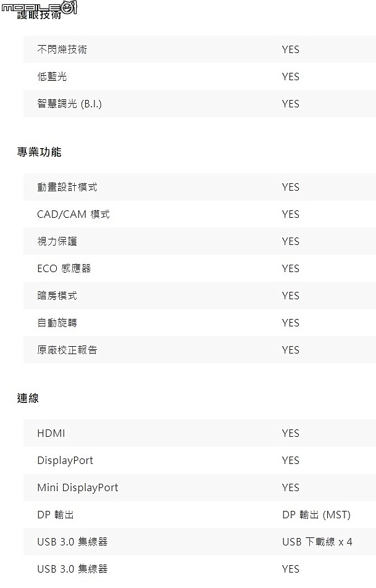Screen dimensions: 376x588
Task: Click the Mobile01 watermark logo
Action: coord(39,7)
